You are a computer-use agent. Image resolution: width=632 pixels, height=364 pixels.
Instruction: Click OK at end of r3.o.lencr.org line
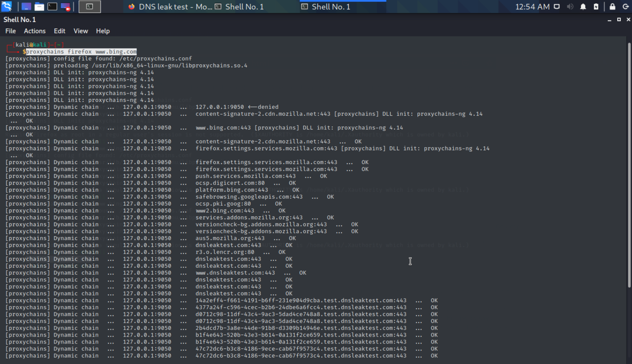[x=282, y=252]
